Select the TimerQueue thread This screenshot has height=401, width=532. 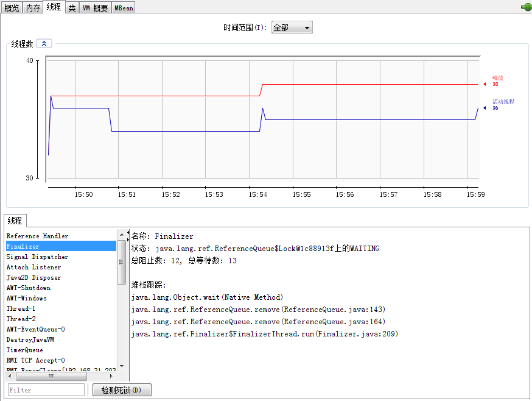point(24,350)
